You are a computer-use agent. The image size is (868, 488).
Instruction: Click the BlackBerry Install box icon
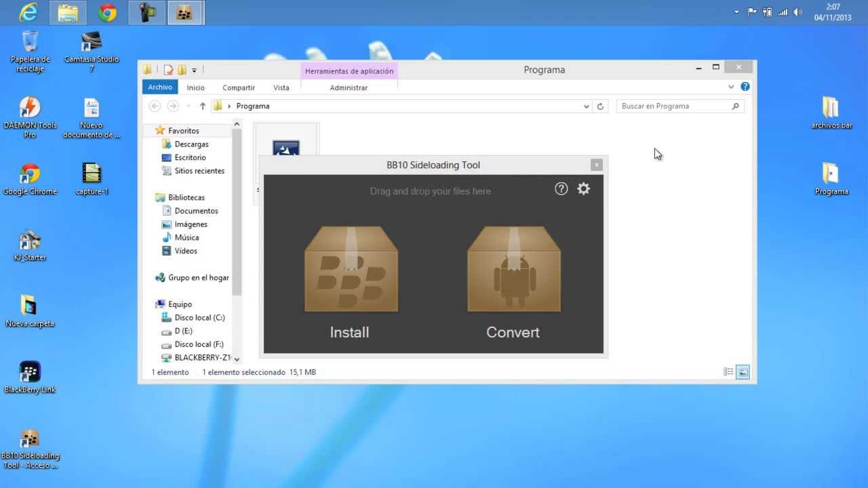point(351,269)
